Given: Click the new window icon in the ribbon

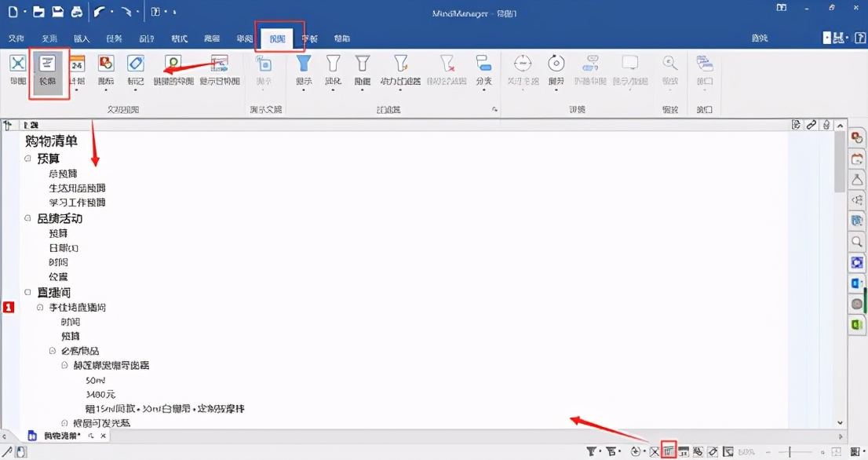Looking at the screenshot, I should [x=704, y=64].
